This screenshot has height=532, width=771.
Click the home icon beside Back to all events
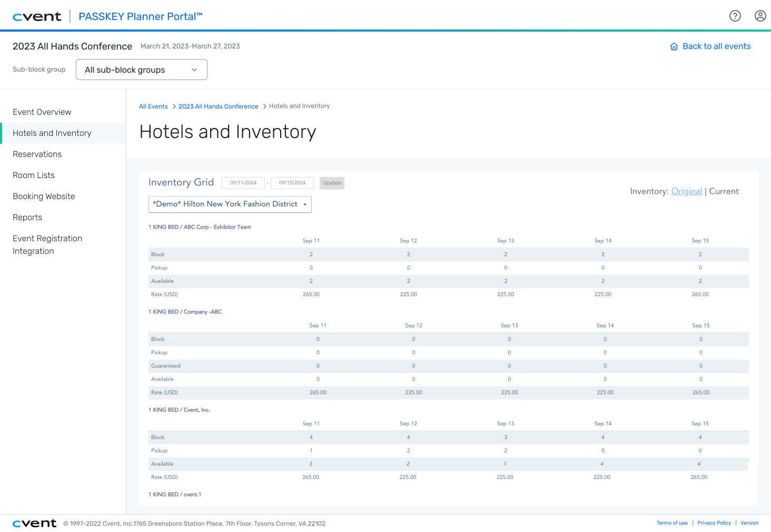click(x=674, y=46)
